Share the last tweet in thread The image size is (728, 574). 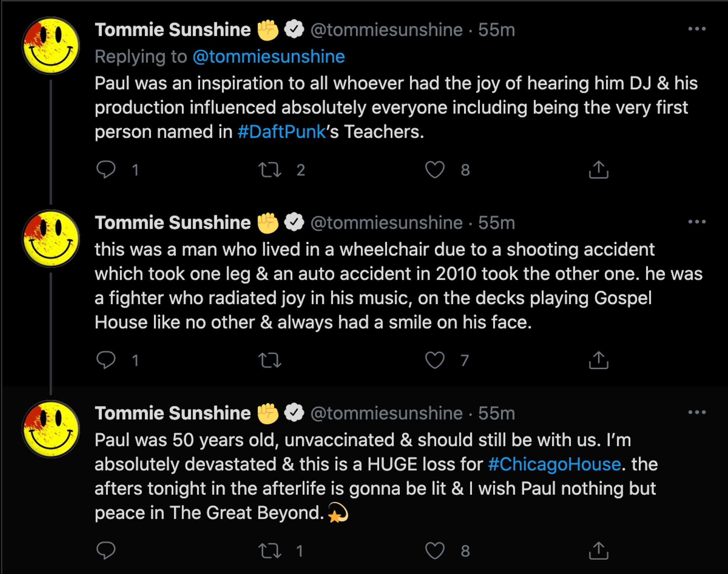coord(599,551)
